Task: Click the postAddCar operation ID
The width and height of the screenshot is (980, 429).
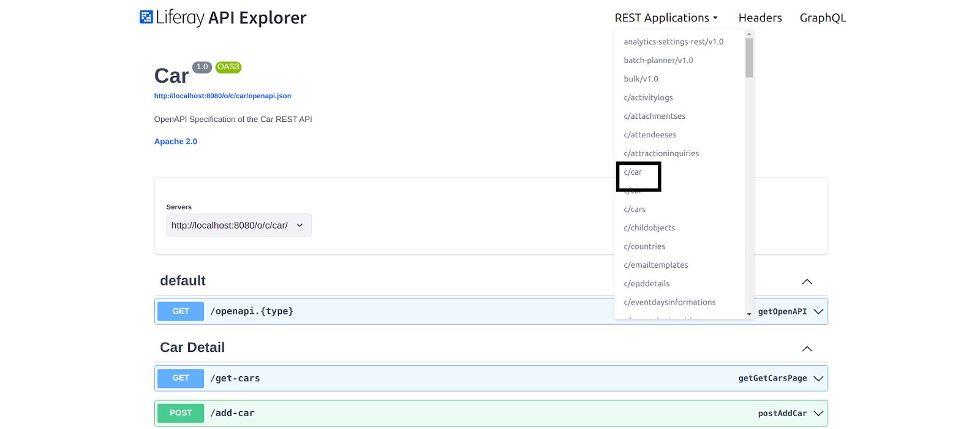Action: pyautogui.click(x=782, y=413)
